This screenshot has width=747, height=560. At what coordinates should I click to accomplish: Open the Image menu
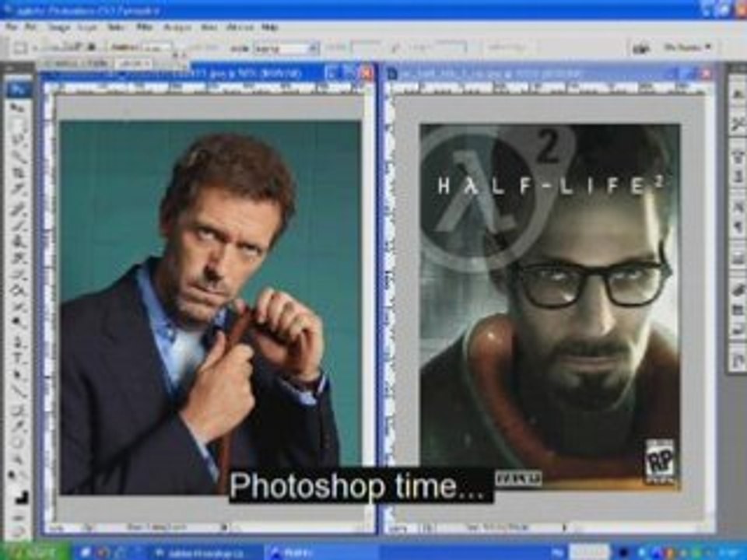point(59,27)
